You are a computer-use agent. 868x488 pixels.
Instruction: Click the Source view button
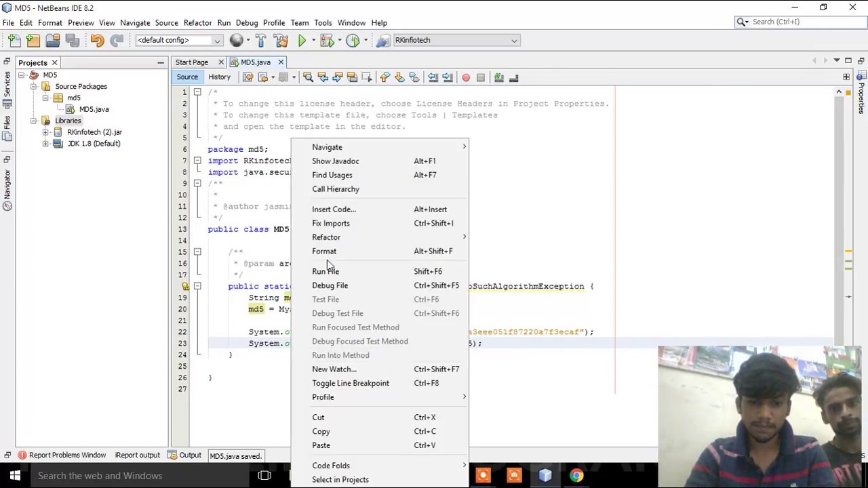coord(187,77)
